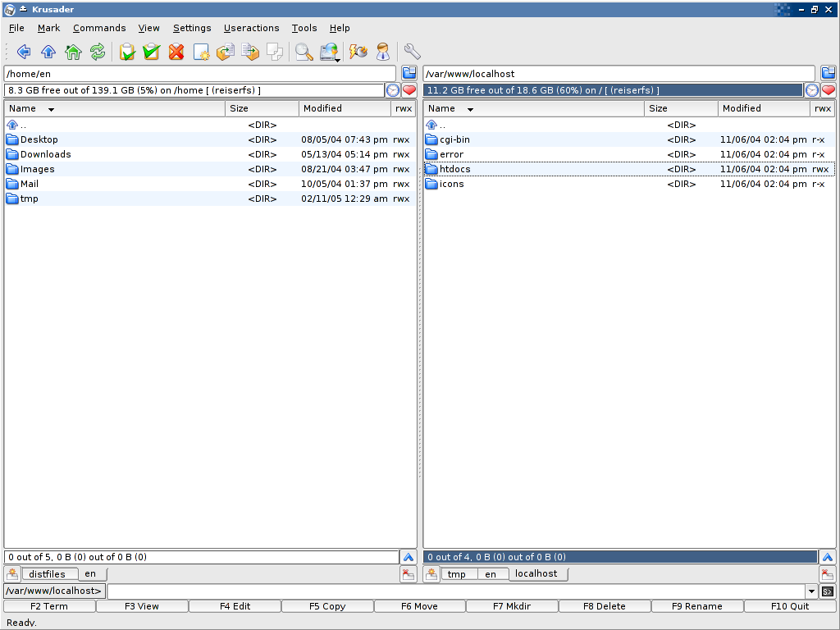Sort right panel by Modified column
The height and width of the screenshot is (630, 840).
pos(764,109)
